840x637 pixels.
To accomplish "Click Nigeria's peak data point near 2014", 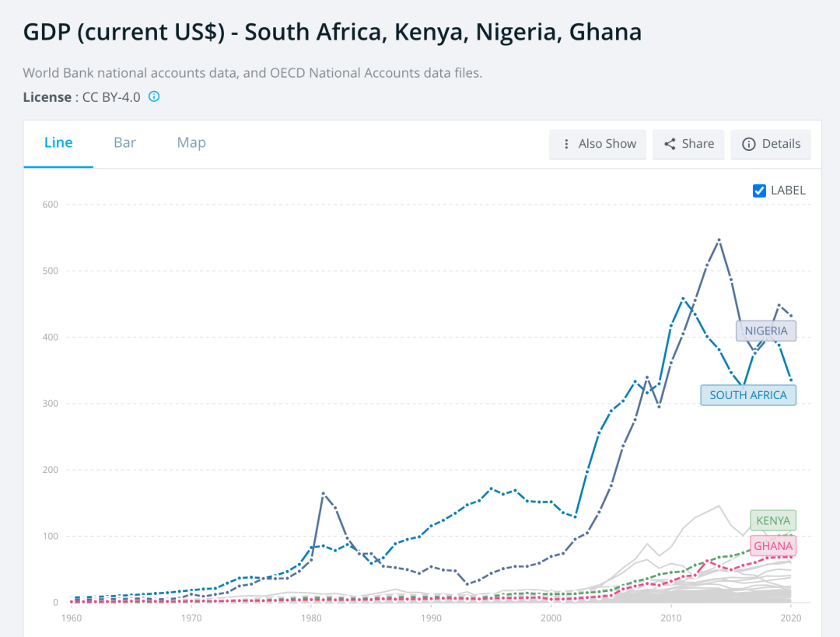I will tap(719, 240).
